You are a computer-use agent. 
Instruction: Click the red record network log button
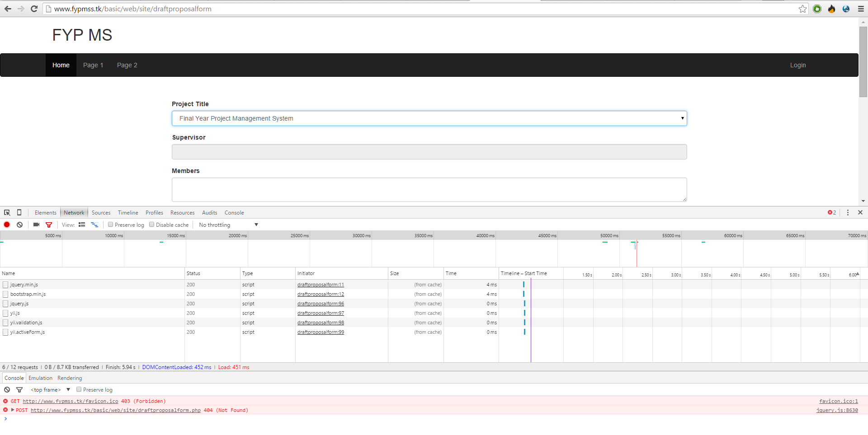[7, 225]
